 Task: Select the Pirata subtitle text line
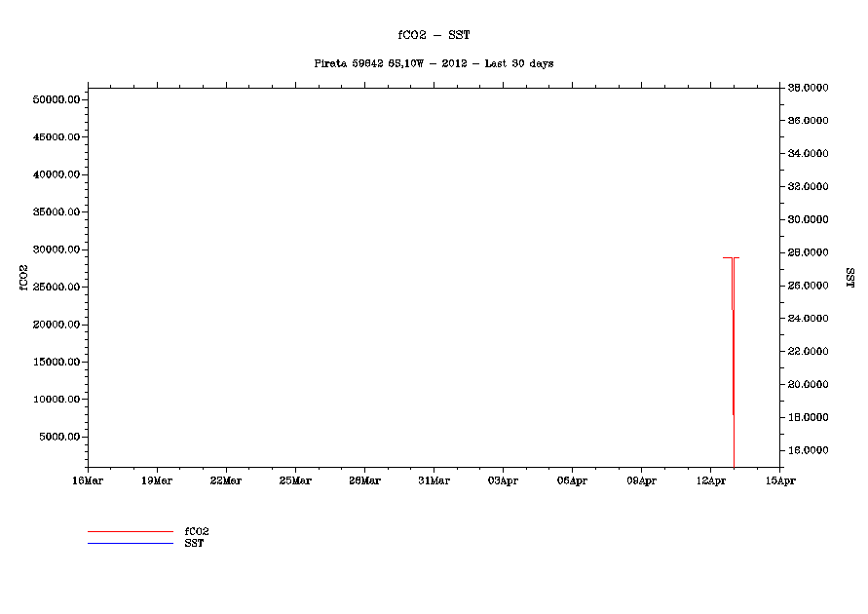click(x=434, y=63)
